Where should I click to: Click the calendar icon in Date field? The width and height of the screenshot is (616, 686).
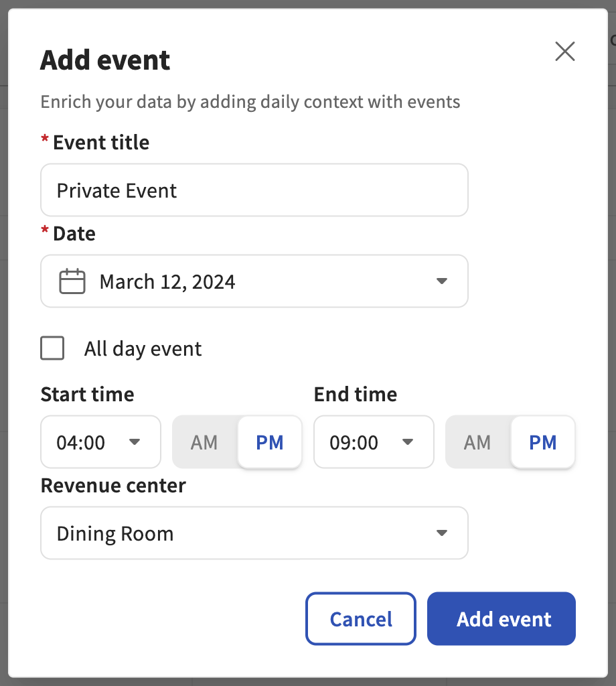click(x=72, y=281)
